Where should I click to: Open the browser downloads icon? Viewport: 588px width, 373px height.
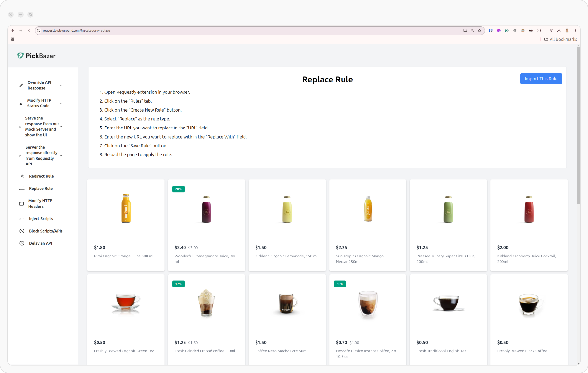coord(559,31)
